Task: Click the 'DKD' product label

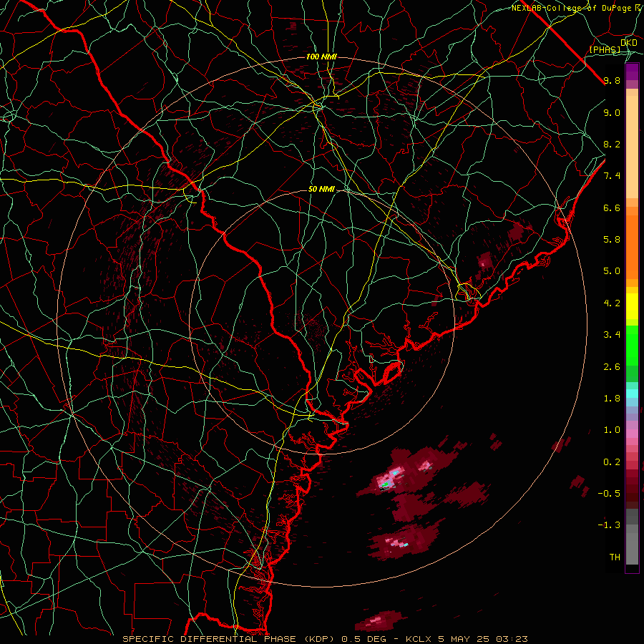Action: (x=629, y=43)
